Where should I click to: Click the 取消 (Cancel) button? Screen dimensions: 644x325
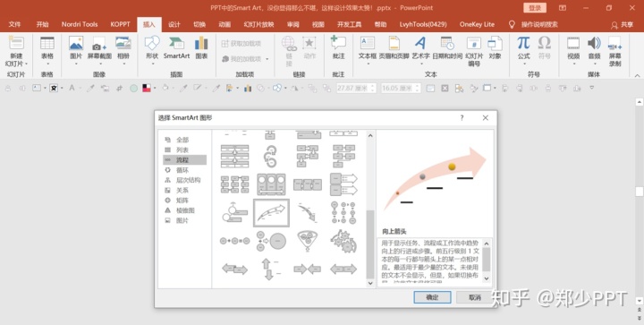tap(474, 297)
